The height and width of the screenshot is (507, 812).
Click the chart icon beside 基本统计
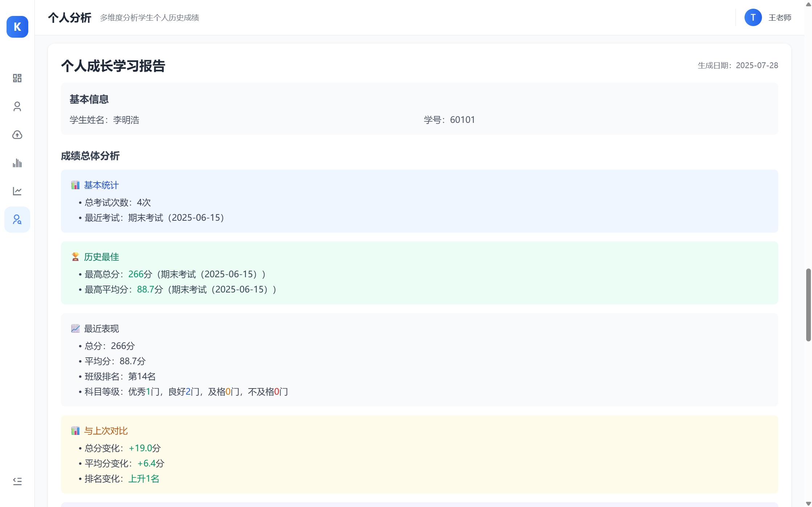(x=75, y=185)
